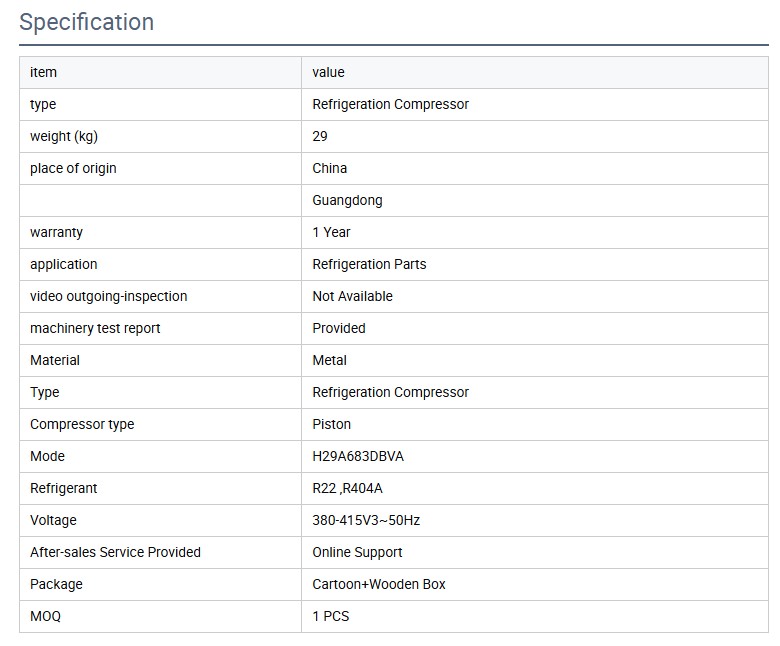Select the 'China' origin value
This screenshot has height=646, width=780.
330,168
